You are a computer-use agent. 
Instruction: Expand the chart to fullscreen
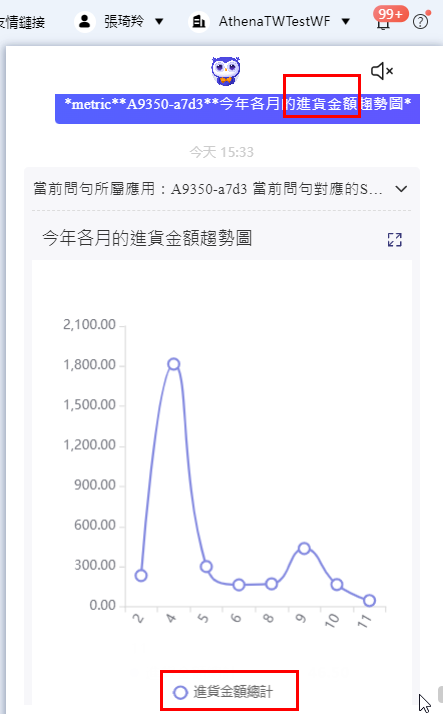tap(395, 240)
